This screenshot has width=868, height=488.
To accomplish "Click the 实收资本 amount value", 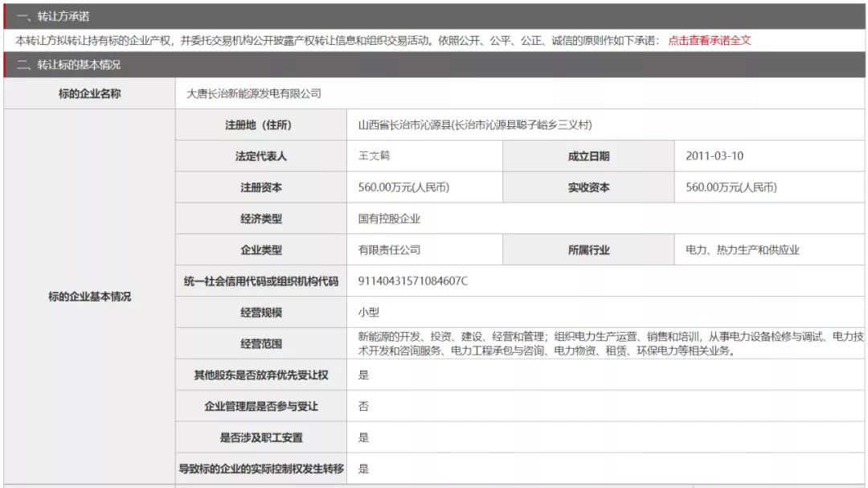I will pyautogui.click(x=731, y=187).
